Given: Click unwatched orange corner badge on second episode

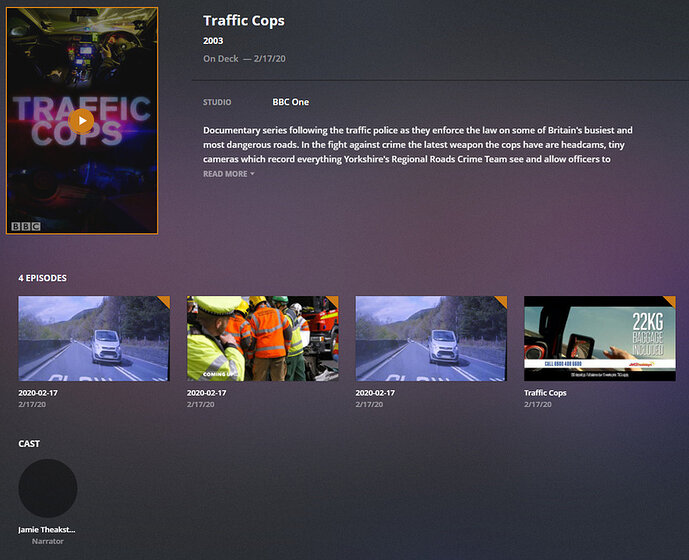Looking at the screenshot, I should coord(334,301).
